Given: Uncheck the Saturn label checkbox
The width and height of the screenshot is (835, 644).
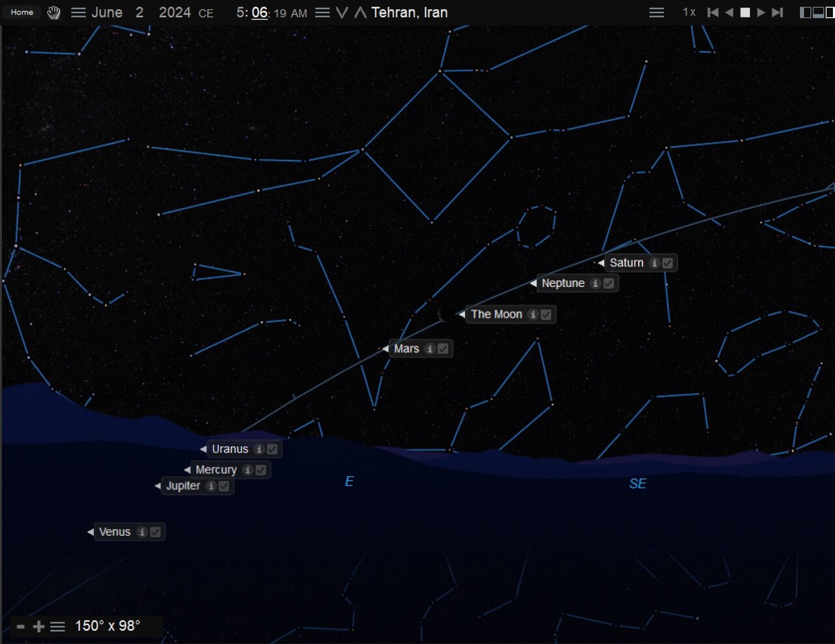Looking at the screenshot, I should pyautogui.click(x=667, y=263).
